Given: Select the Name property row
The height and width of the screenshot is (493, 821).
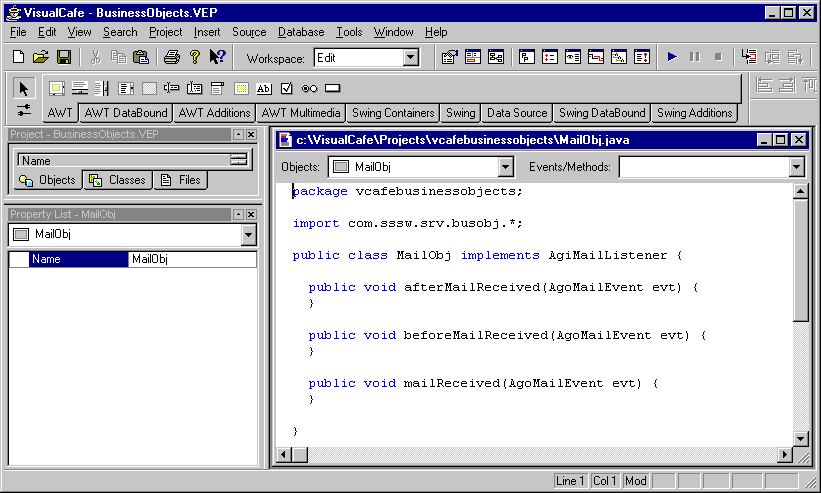Looking at the screenshot, I should click(133, 259).
